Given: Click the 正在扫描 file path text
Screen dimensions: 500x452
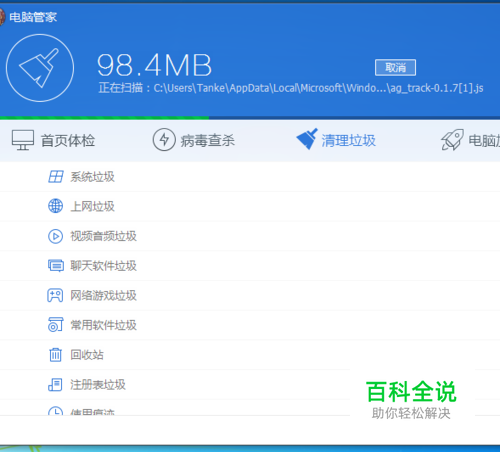Looking at the screenshot, I should coord(291,88).
